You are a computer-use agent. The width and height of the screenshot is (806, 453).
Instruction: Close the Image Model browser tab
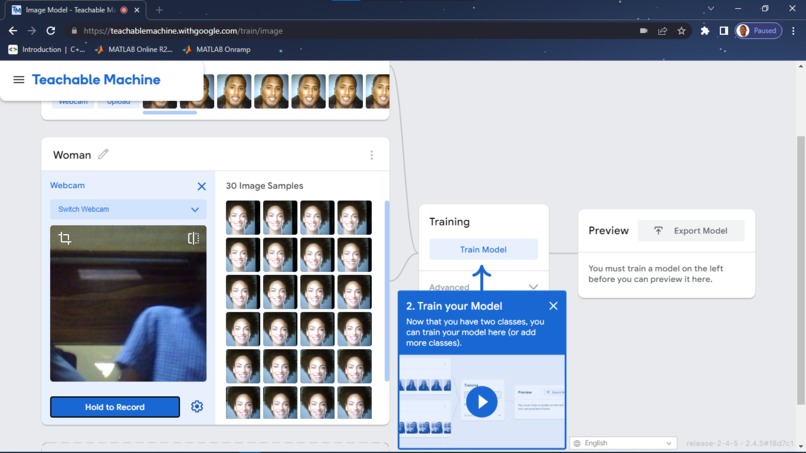pos(137,10)
